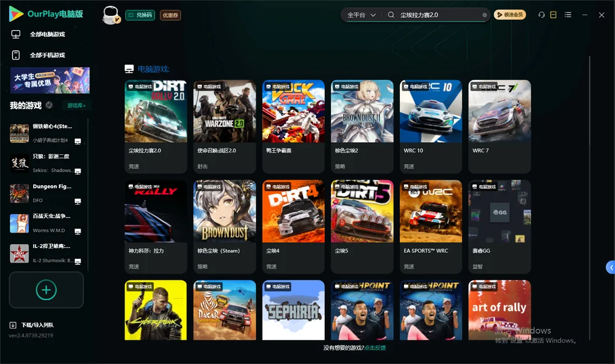Open the 游戏库> library link

(x=76, y=106)
